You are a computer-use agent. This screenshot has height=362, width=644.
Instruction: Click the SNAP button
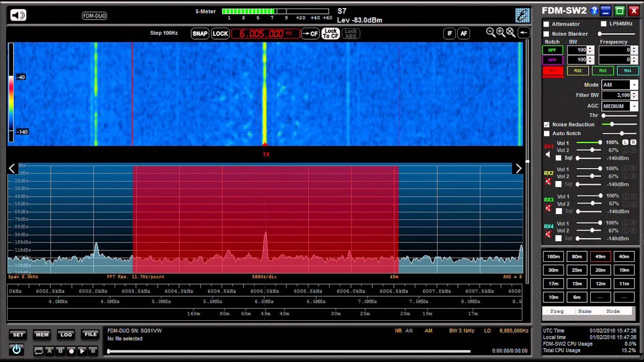[x=200, y=34]
